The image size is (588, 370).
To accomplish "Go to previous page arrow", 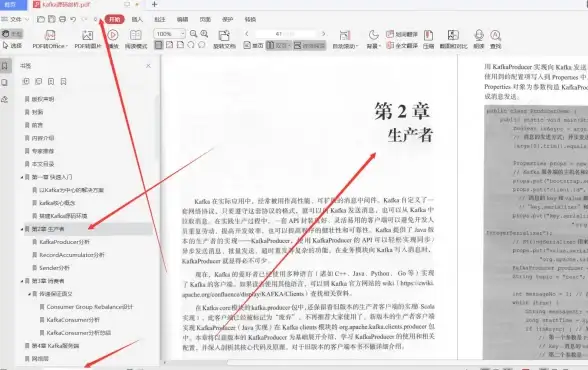I will pos(246,34).
